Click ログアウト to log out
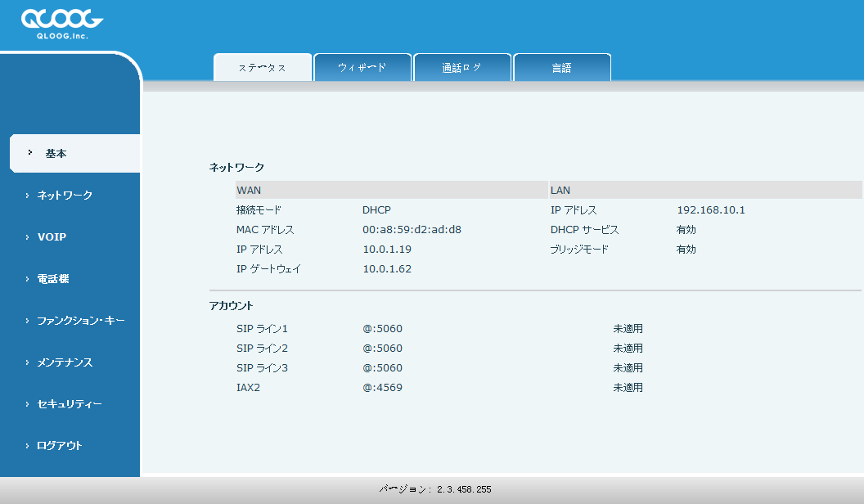This screenshot has width=864, height=504. [x=59, y=446]
